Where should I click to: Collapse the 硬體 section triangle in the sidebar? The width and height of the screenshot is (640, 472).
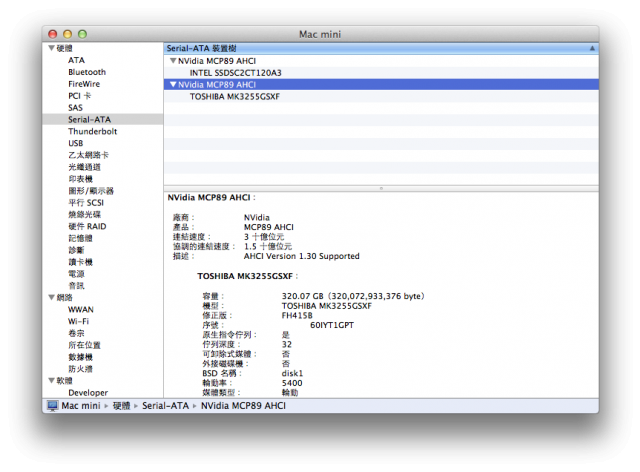tap(51, 48)
